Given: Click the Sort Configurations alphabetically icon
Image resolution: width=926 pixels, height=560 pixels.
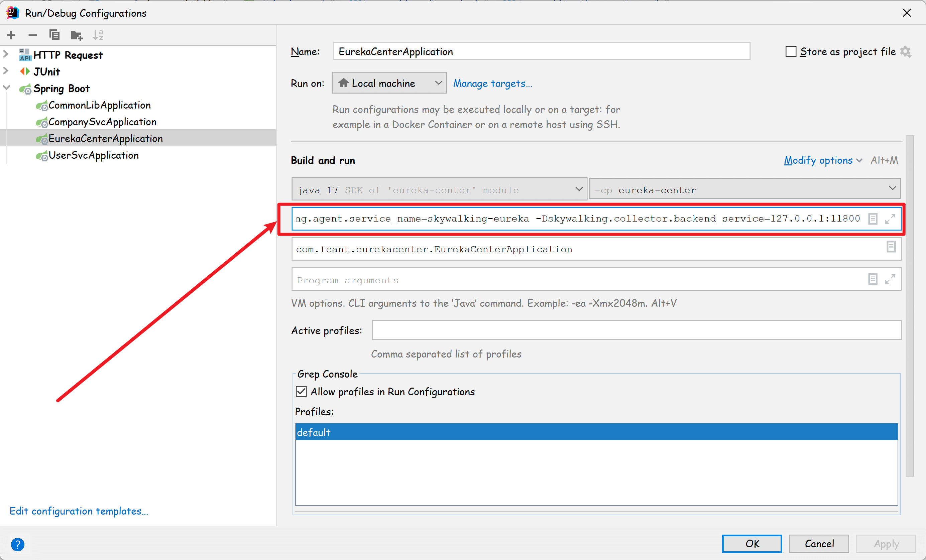Looking at the screenshot, I should coord(98,35).
